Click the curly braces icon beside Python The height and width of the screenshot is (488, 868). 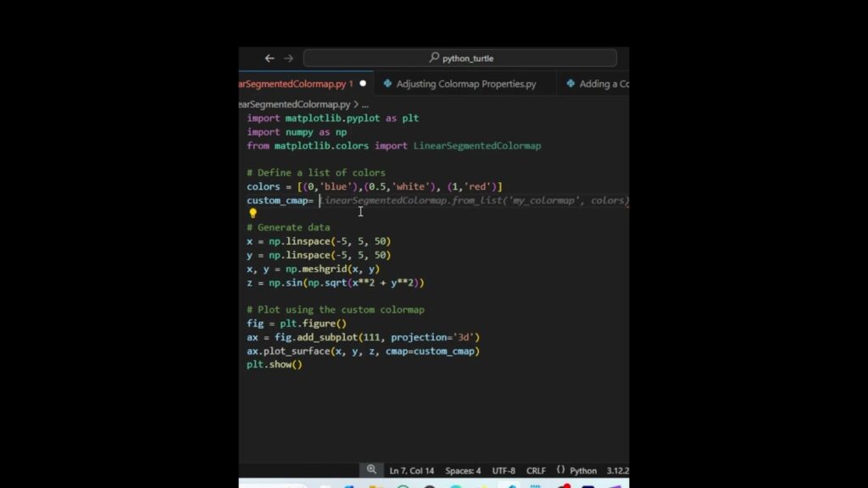coord(561,469)
